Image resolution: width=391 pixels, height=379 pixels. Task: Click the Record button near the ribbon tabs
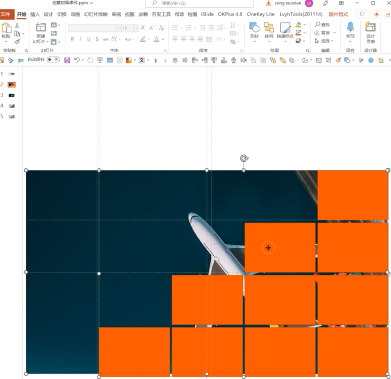click(x=377, y=15)
